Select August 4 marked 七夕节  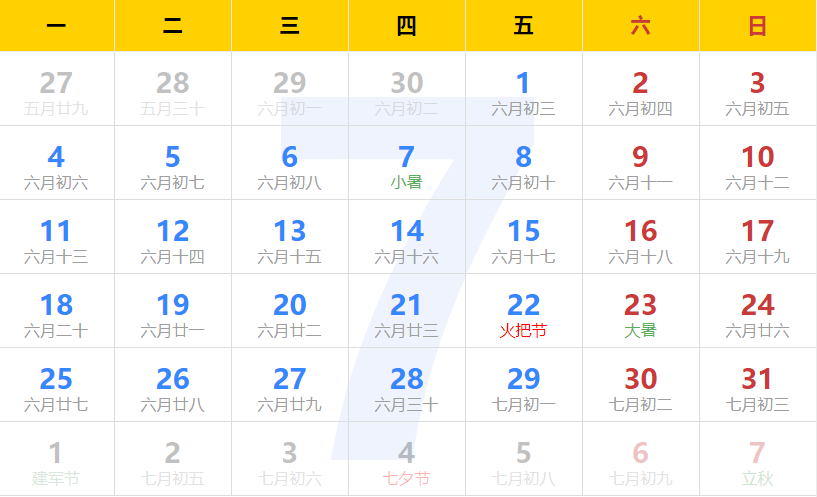tap(407, 458)
